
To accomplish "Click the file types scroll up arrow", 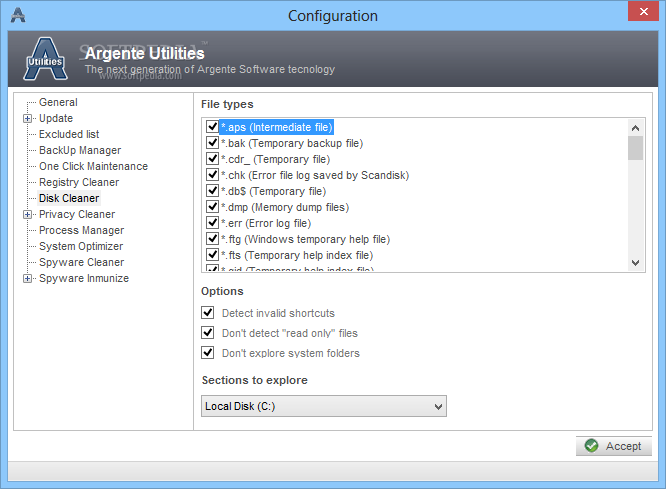I will click(635, 128).
